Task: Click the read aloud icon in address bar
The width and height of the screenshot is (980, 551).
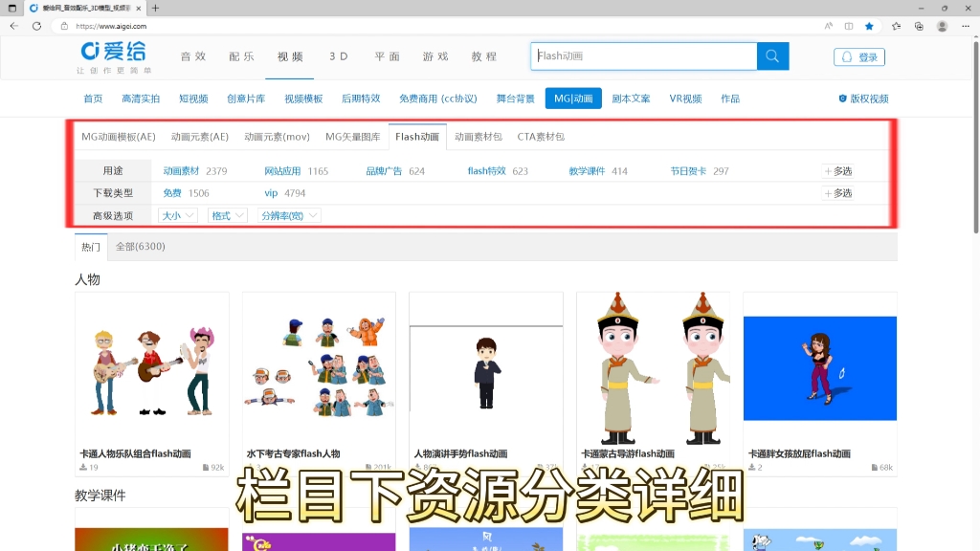Action: click(828, 26)
